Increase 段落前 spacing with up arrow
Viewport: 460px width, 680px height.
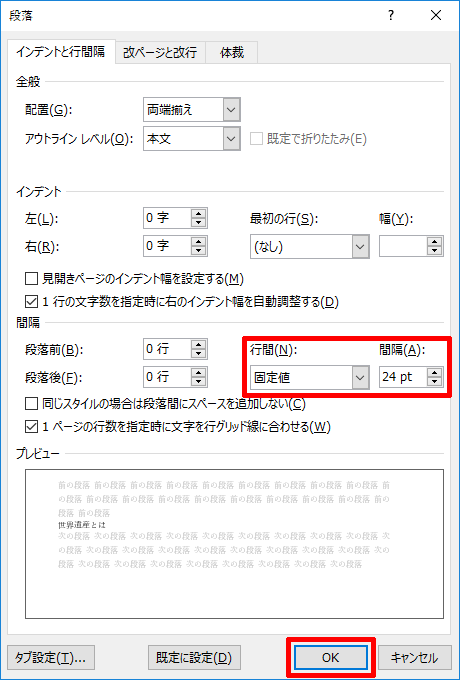point(199,345)
